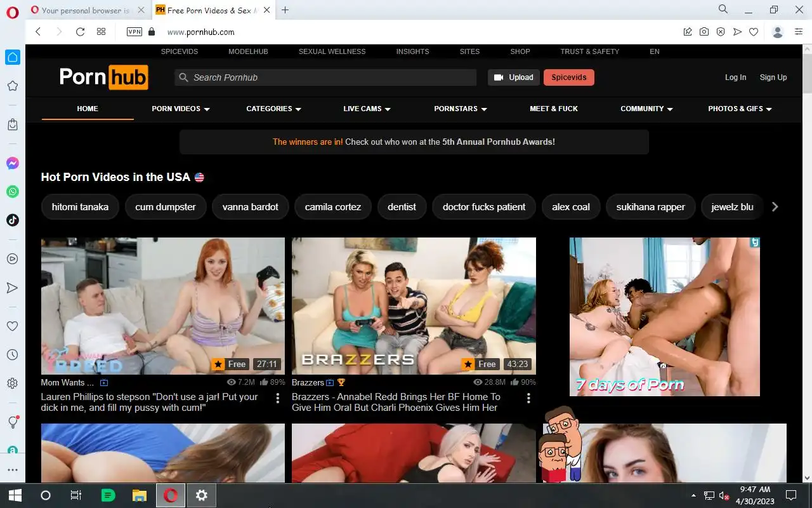
Task: Open the MODELHUB top bar link
Action: [248, 51]
